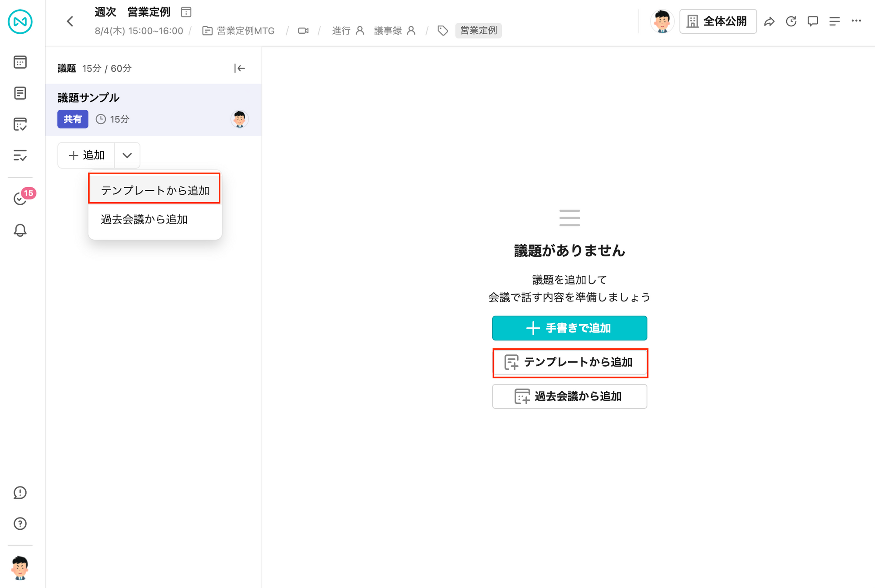Image resolution: width=875 pixels, height=588 pixels.
Task: Click the 15分 / 60分 agenda time total
Action: pyautogui.click(x=107, y=68)
